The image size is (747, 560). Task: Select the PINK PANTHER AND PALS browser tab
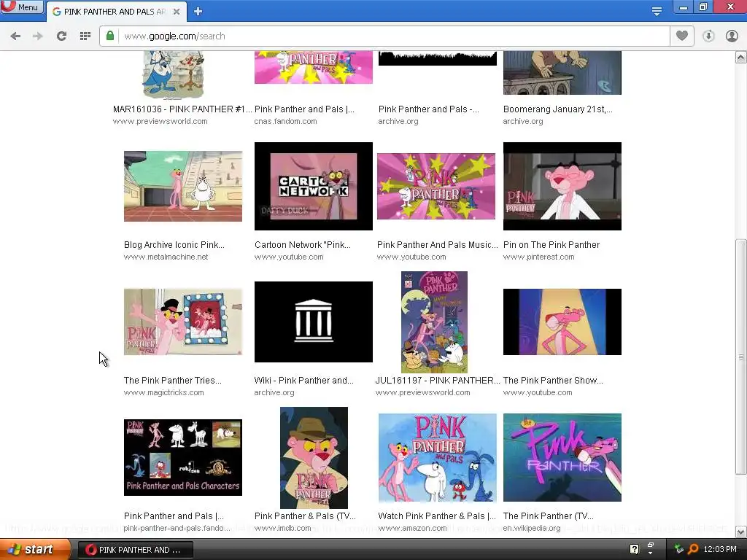[115, 12]
